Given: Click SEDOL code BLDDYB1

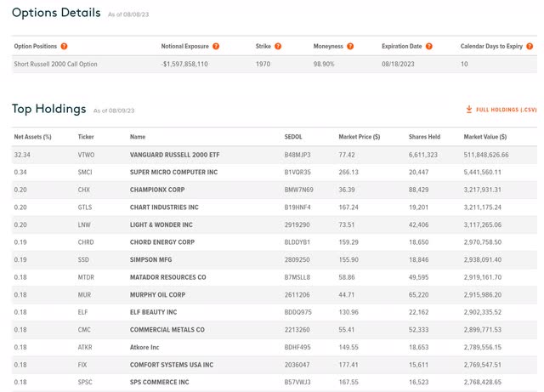Looking at the screenshot, I should point(297,242).
